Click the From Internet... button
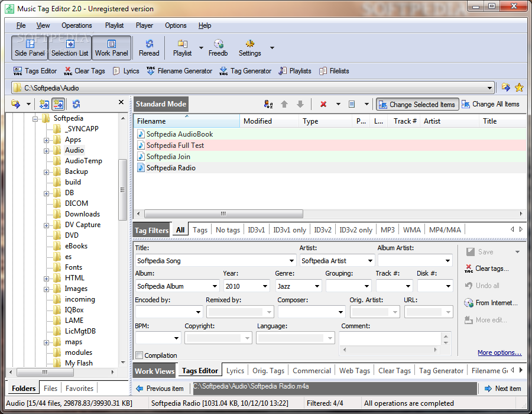Viewport: 532px width, 414px height. click(x=491, y=303)
